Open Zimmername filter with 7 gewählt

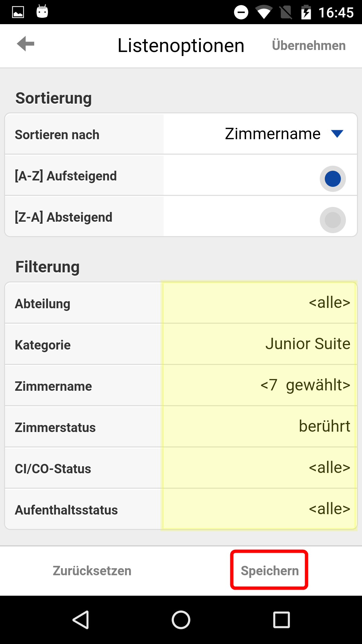click(259, 385)
